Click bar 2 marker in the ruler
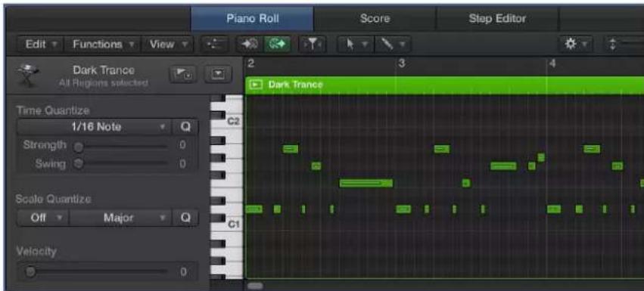Screen dimensions: 644x291 (x=251, y=63)
